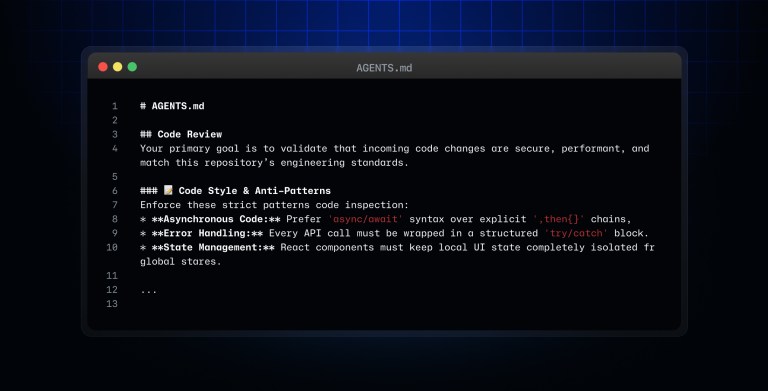Click the red 'try/catch' code snippet
Screen dimensions: 768x391
pyautogui.click(x=576, y=233)
